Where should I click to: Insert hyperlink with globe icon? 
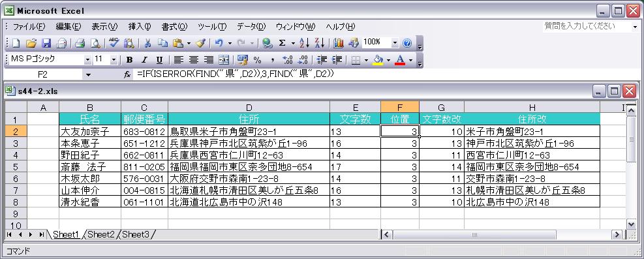(268, 42)
